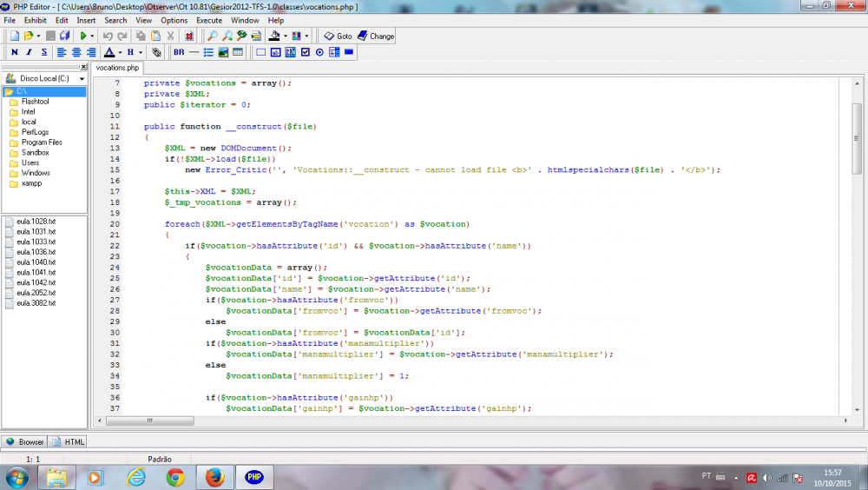Viewport: 868px width, 490px height.
Task: Click the Find Next magnifier icon
Action: point(227,36)
